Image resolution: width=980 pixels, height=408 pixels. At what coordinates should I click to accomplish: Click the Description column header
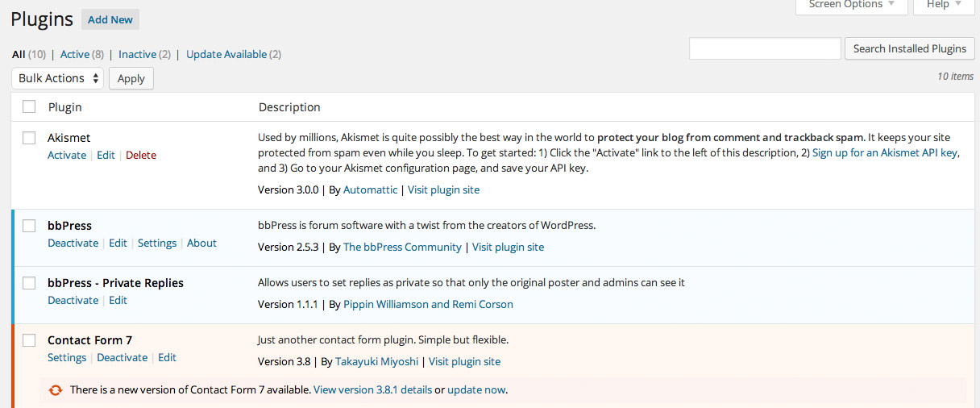click(x=289, y=106)
